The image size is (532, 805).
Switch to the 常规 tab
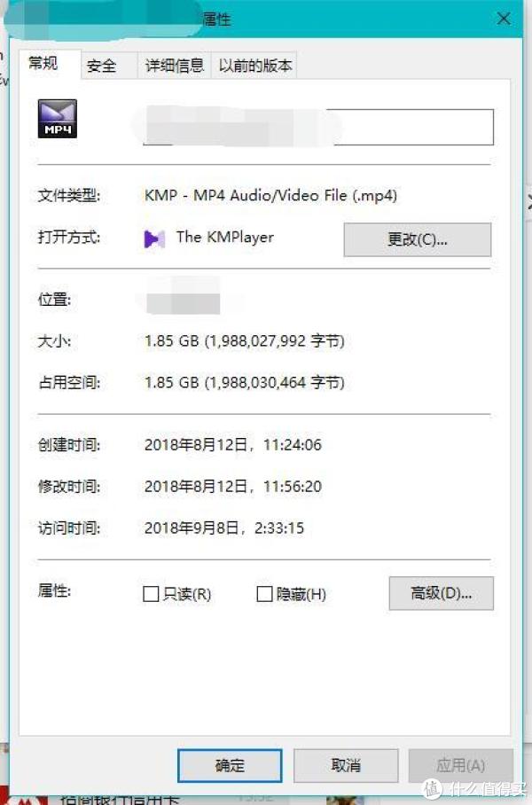pos(43,64)
